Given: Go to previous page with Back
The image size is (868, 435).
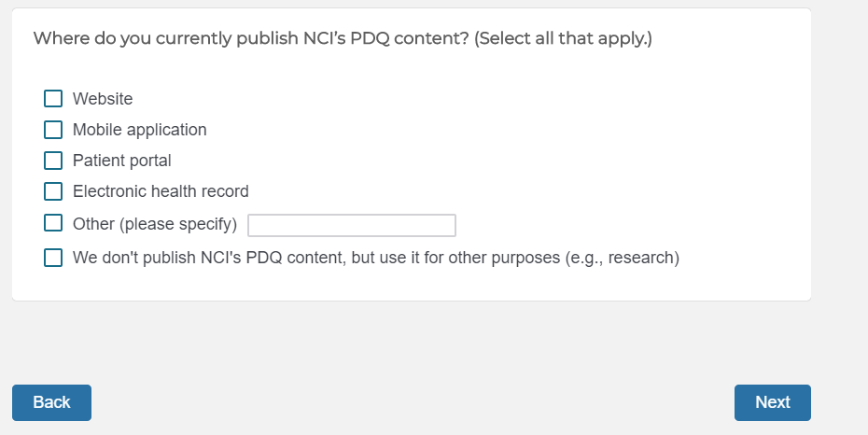Looking at the screenshot, I should 51,402.
